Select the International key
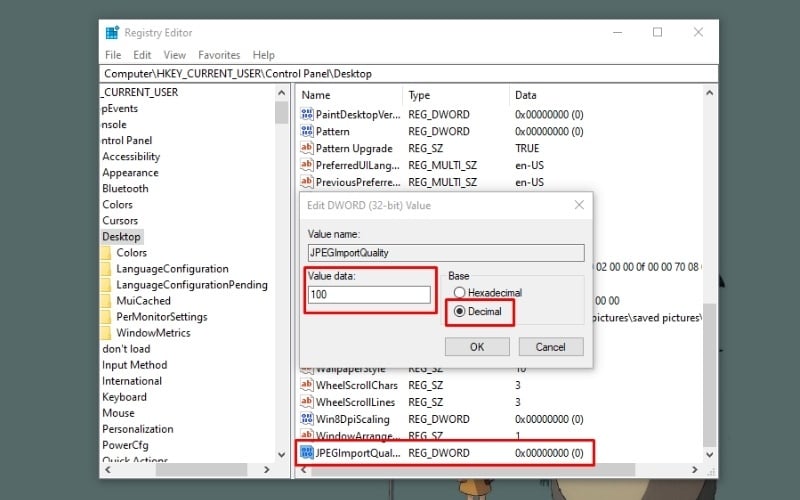This screenshot has width=800, height=500. tap(132, 381)
